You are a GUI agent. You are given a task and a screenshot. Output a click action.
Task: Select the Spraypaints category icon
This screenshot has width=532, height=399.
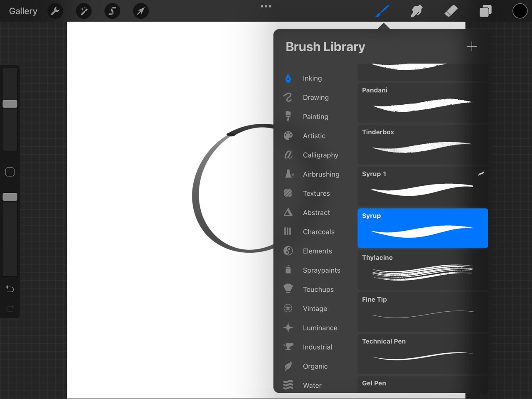click(x=288, y=270)
